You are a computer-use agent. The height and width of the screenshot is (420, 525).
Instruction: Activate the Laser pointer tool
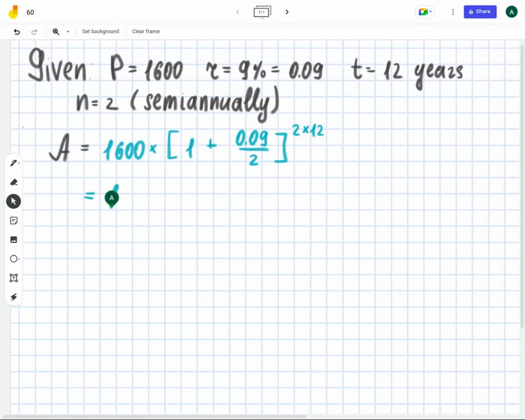click(x=14, y=297)
